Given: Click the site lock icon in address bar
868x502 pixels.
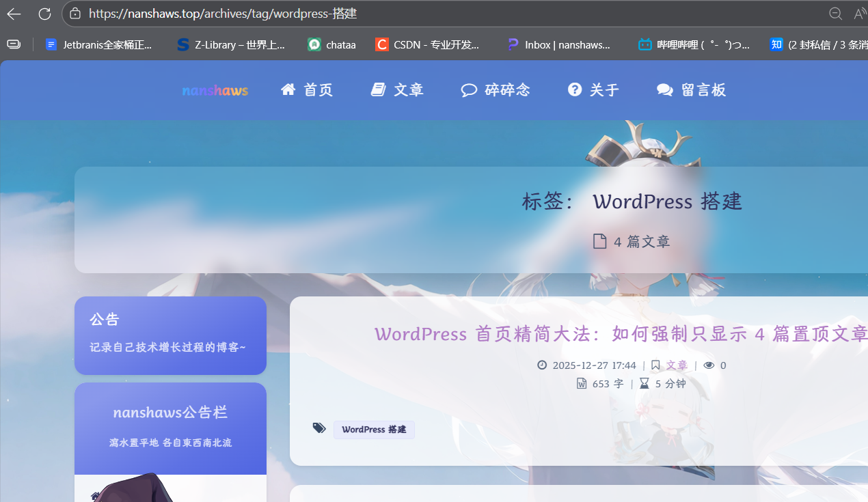Looking at the screenshot, I should pyautogui.click(x=75, y=14).
